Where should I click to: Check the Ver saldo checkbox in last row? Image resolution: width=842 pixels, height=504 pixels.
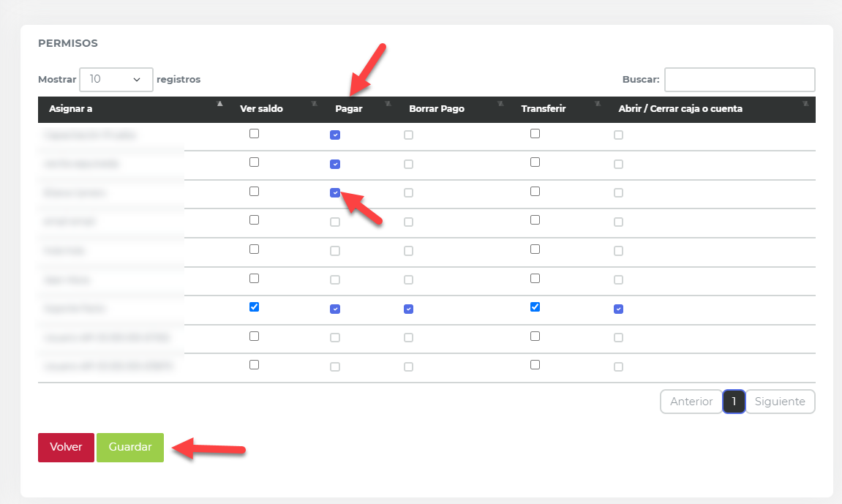(254, 365)
